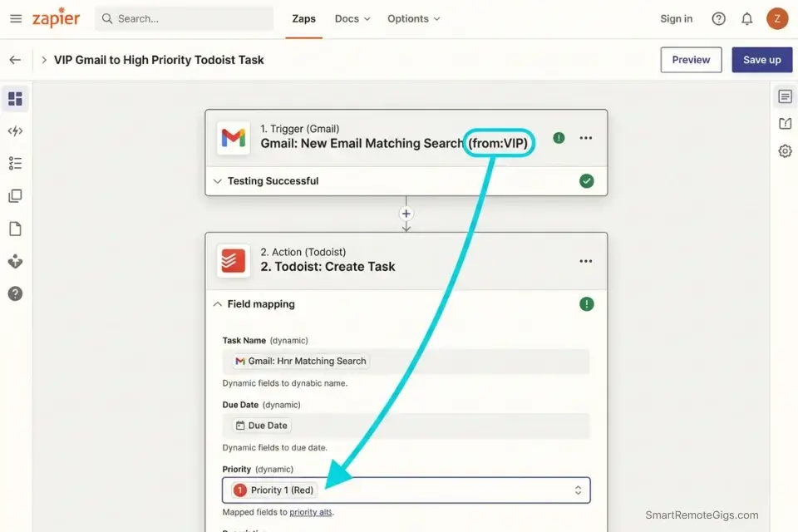Open the user avatar Z menu
The width and height of the screenshot is (798, 532).
coord(777,19)
